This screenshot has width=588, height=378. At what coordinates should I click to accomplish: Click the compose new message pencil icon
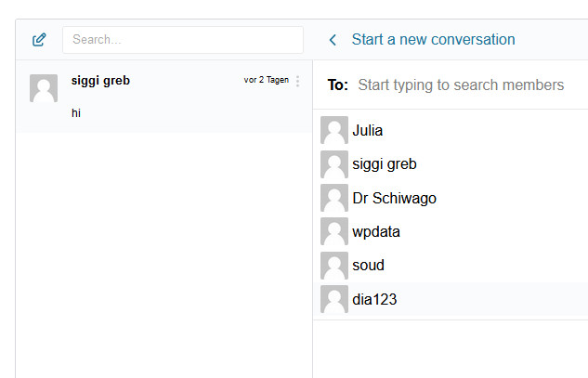pyautogui.click(x=39, y=40)
